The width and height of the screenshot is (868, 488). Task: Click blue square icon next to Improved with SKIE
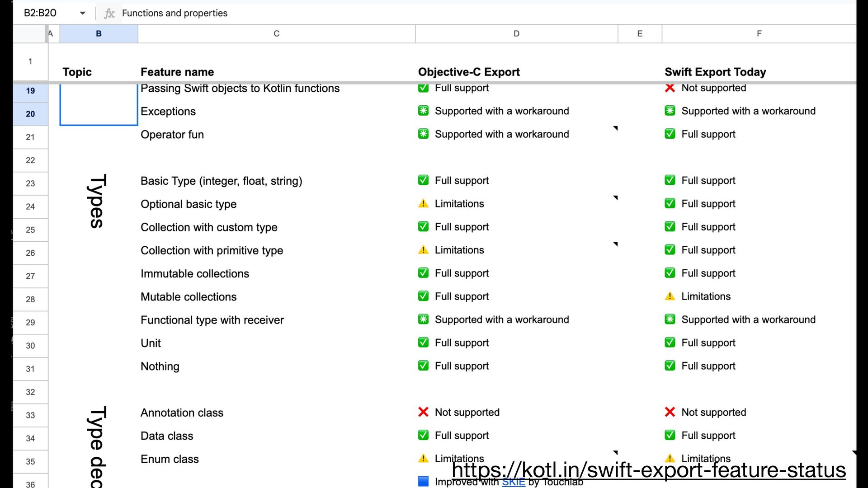[423, 481]
